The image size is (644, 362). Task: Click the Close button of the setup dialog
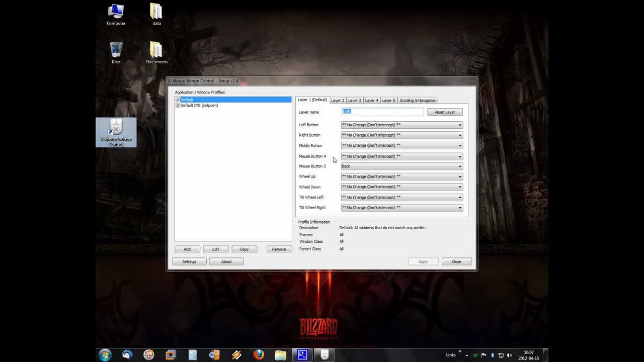(x=456, y=261)
